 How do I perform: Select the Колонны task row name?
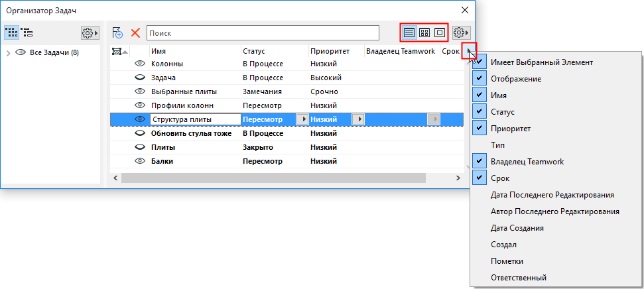167,64
